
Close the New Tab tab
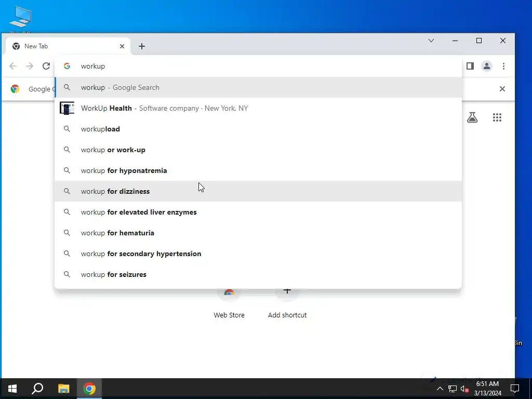pyautogui.click(x=122, y=46)
